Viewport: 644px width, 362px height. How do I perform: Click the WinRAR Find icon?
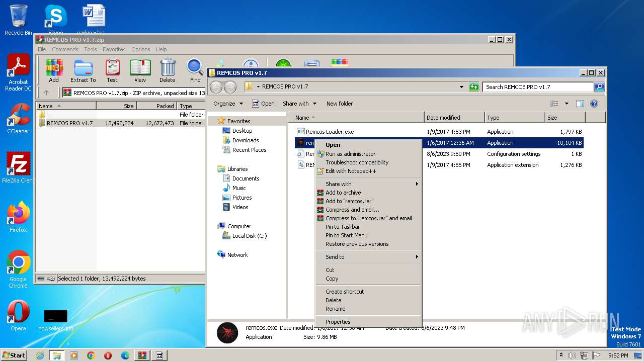(195, 71)
